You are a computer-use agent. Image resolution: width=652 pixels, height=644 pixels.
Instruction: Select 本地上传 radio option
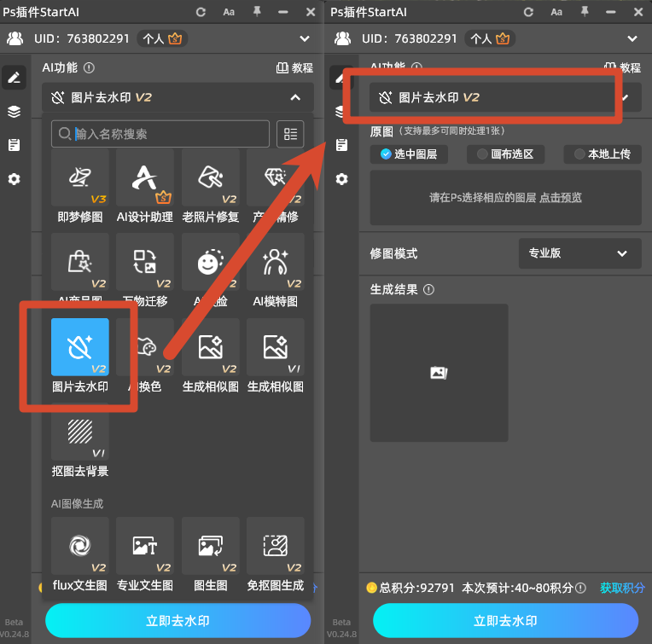point(603,154)
